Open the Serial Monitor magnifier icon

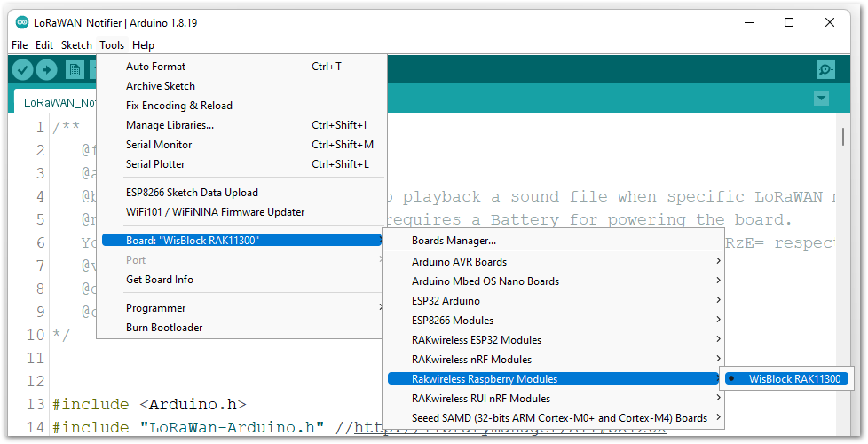point(825,70)
